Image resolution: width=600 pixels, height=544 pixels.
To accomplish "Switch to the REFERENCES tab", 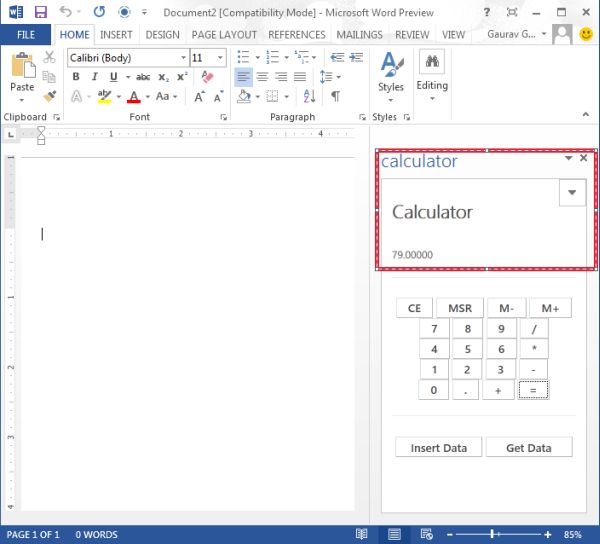I will [x=297, y=35].
